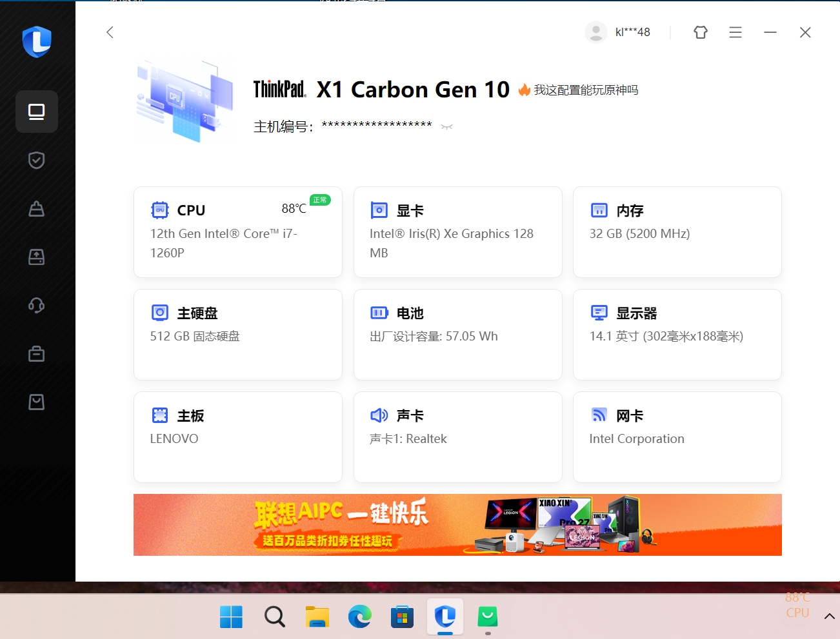Open the 联想AIPC一键快乐 promotional banner

point(457,525)
